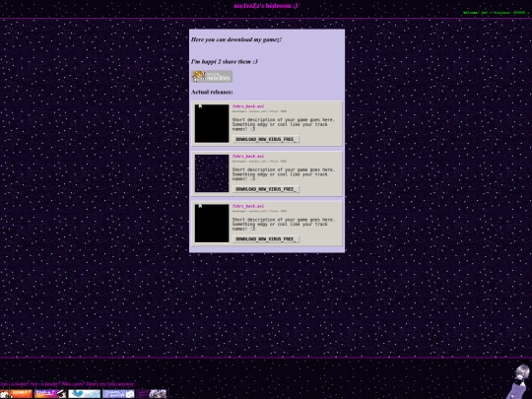Click the starry-thumbnail release's description text

pyautogui.click(x=283, y=174)
